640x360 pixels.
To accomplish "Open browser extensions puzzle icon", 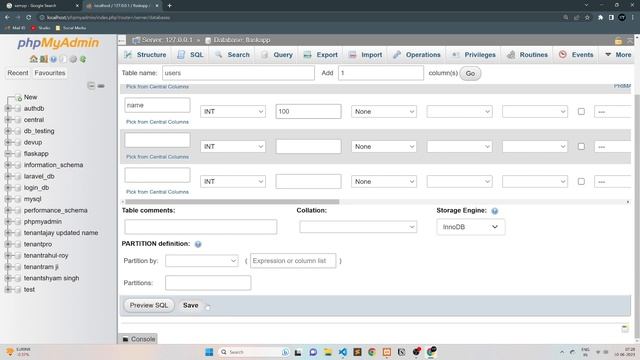I will click(x=600, y=18).
